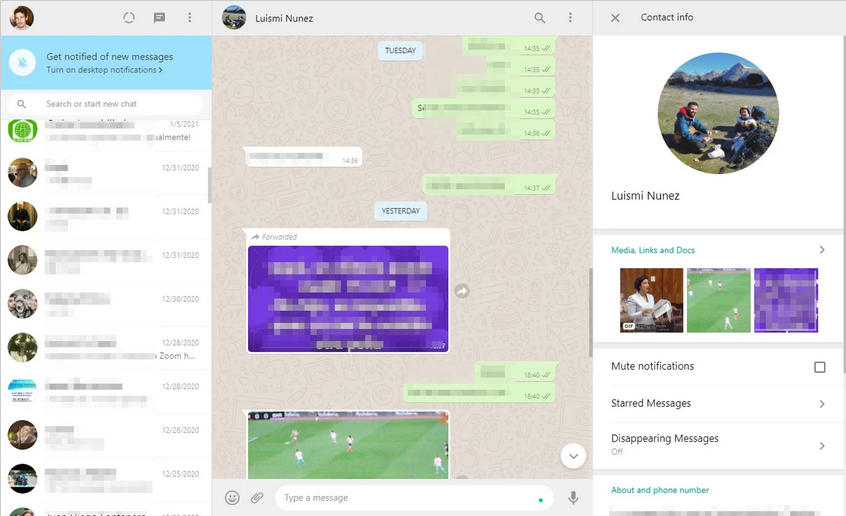Click the muted bell notification icon

(x=23, y=63)
